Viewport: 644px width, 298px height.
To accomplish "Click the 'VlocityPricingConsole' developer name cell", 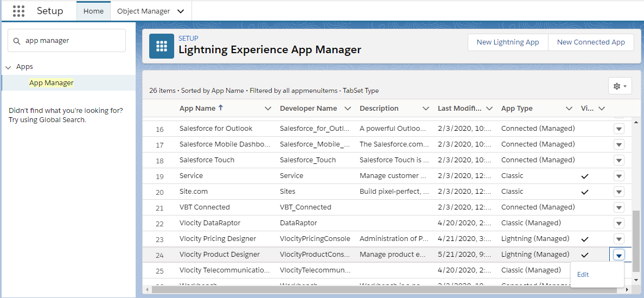I will (315, 239).
